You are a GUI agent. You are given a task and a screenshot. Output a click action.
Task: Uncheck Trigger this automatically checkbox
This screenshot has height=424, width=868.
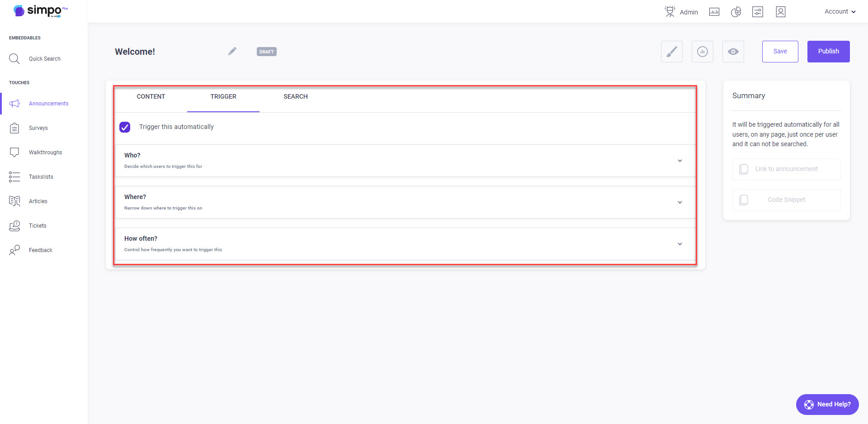tap(125, 127)
